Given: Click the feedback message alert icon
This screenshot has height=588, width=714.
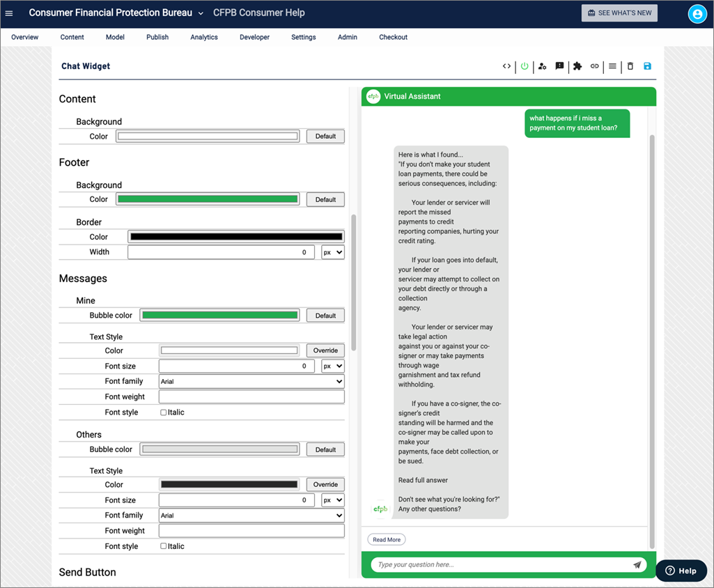Looking at the screenshot, I should (559, 66).
